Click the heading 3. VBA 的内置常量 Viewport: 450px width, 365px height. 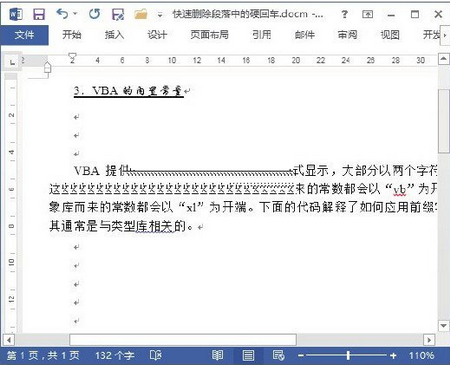tap(129, 91)
